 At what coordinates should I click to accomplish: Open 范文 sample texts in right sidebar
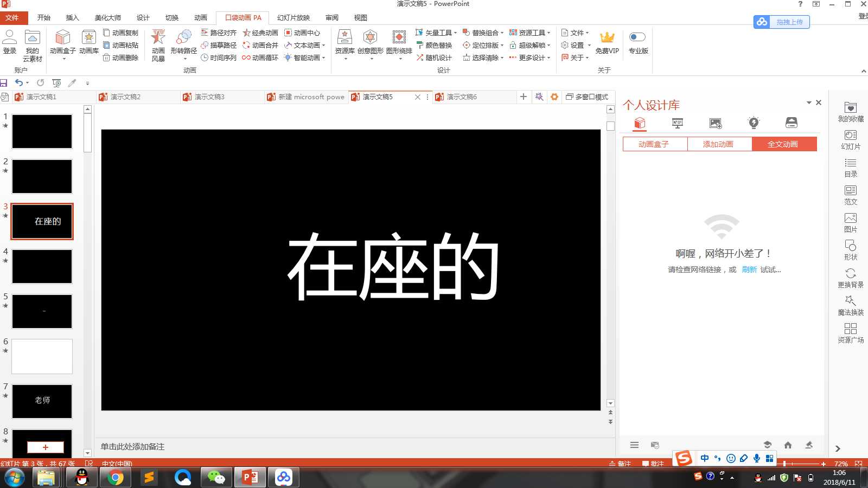point(851,195)
